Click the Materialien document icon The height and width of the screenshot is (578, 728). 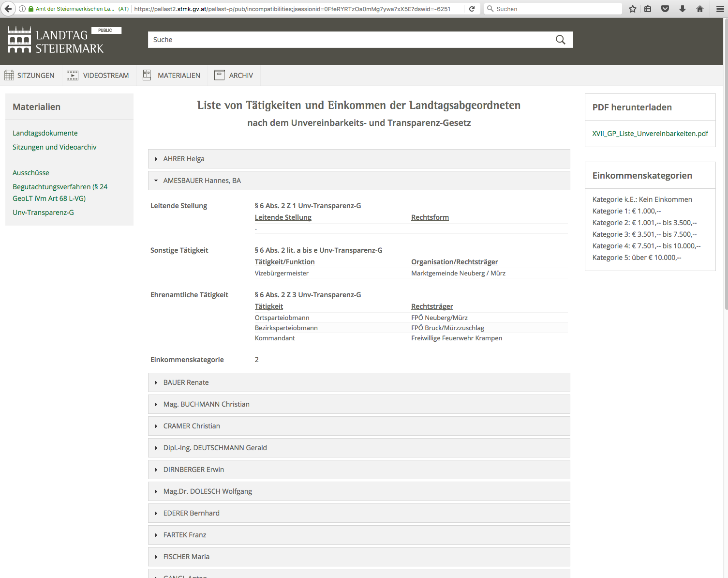147,75
